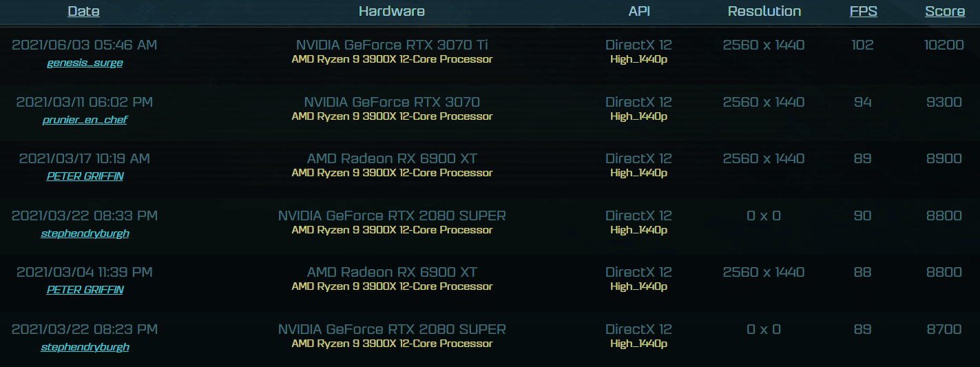Image resolution: width=980 pixels, height=367 pixels.
Task: Sort the table by FPS header
Action: [x=863, y=11]
